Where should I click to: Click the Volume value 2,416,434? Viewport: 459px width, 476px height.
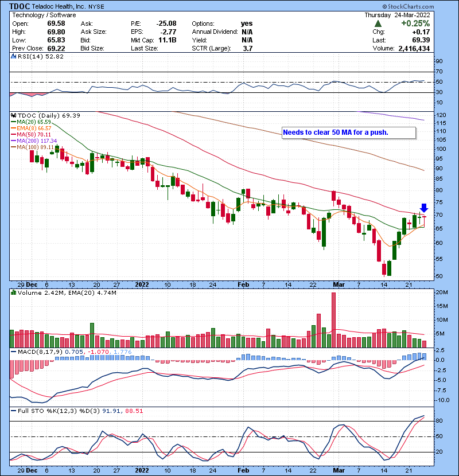[414, 48]
